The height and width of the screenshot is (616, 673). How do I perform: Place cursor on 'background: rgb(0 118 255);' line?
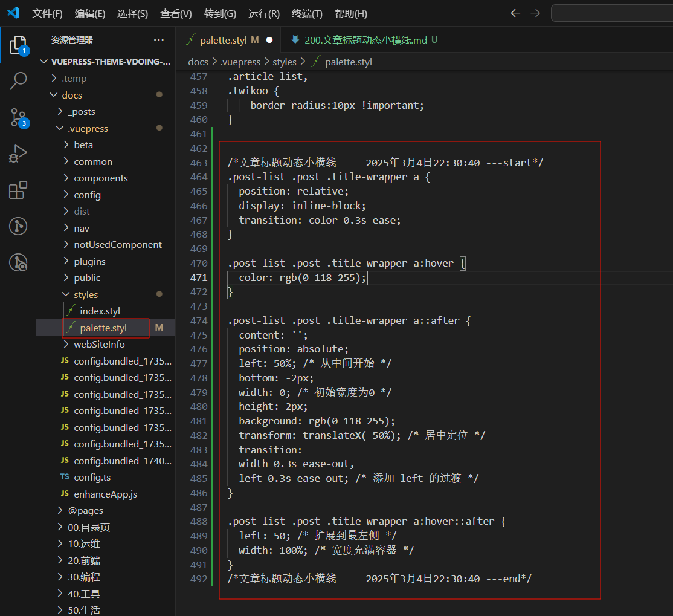click(317, 421)
